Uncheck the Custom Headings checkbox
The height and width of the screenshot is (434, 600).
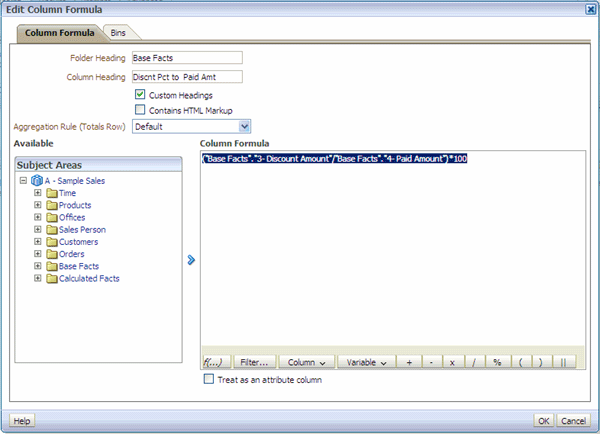point(140,94)
